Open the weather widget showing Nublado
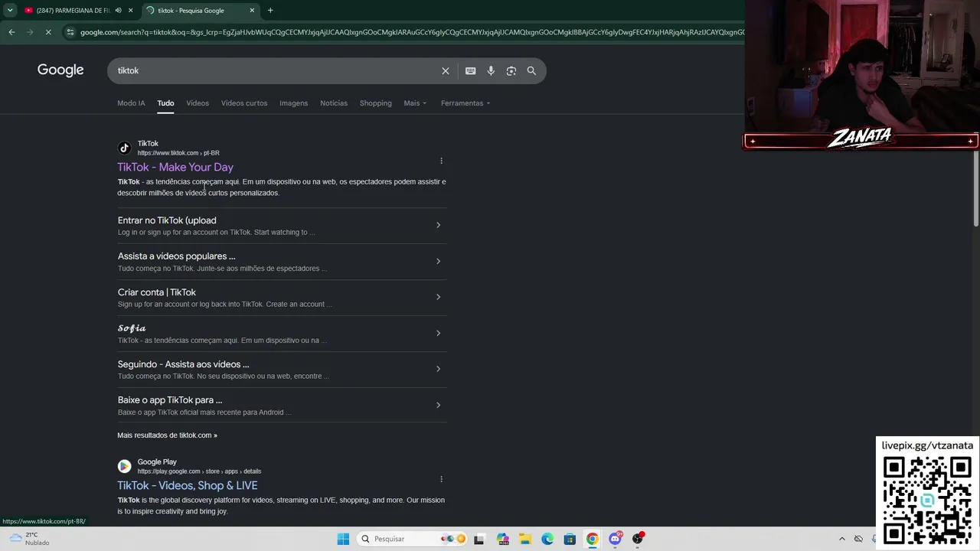 tap(29, 539)
